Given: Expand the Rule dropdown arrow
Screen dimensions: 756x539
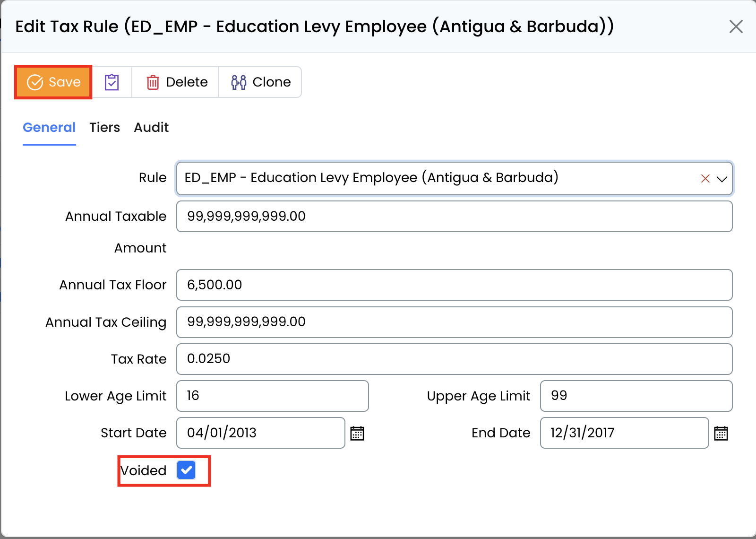Looking at the screenshot, I should pos(722,179).
